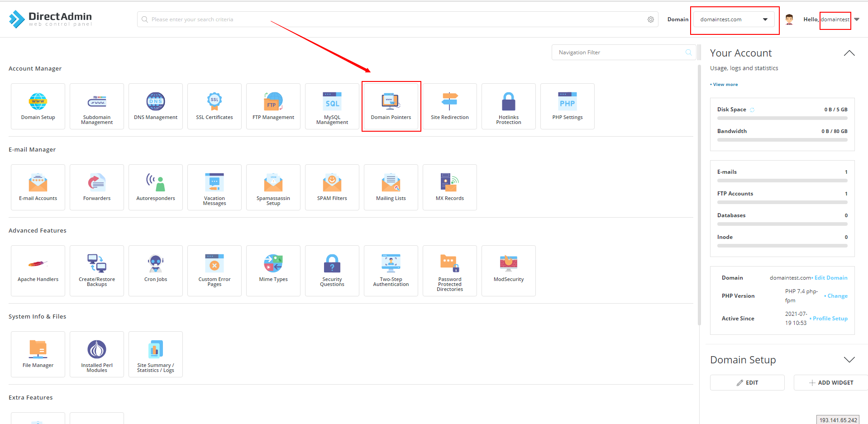Open Domain Setup in Account Manager
The height and width of the screenshot is (424, 868).
[38, 106]
